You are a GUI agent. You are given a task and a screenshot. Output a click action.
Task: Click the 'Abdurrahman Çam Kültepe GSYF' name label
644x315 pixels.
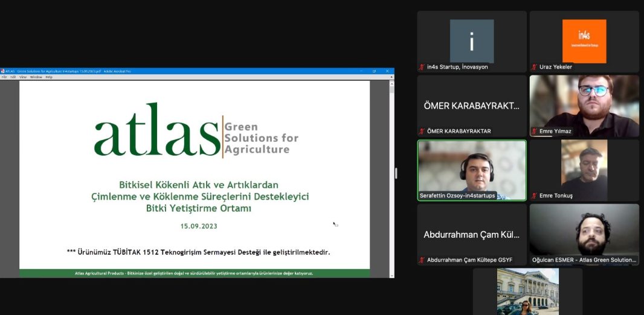(470, 260)
